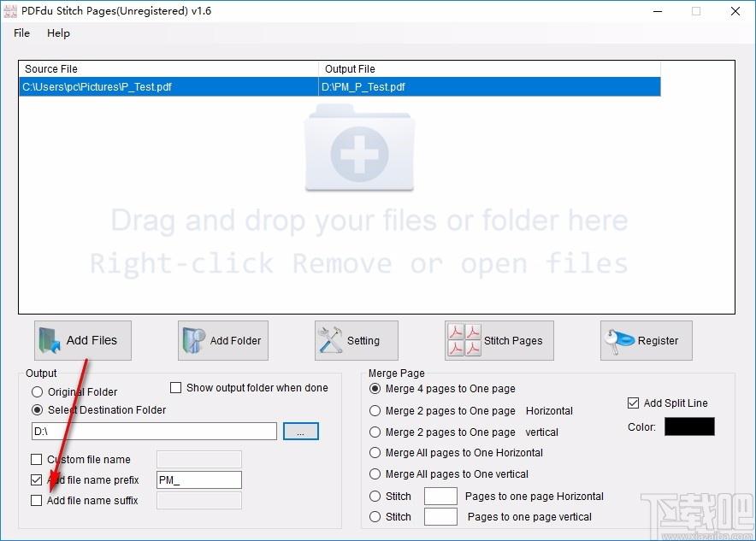Select Stitch pages vertical radio button
756x541 pixels.
pyautogui.click(x=375, y=517)
